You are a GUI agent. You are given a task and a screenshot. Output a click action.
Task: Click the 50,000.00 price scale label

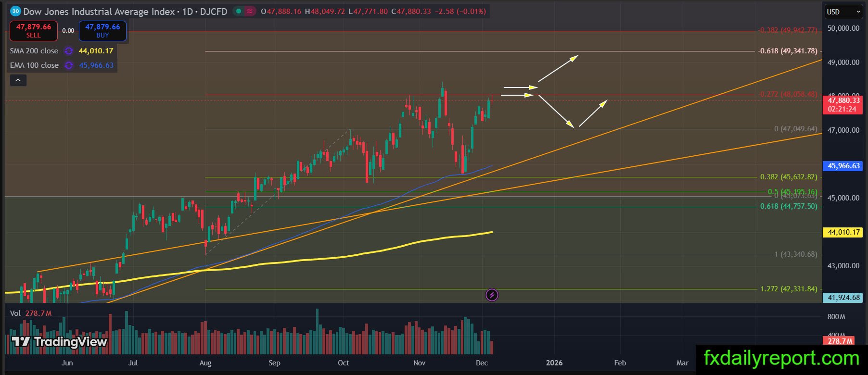843,28
